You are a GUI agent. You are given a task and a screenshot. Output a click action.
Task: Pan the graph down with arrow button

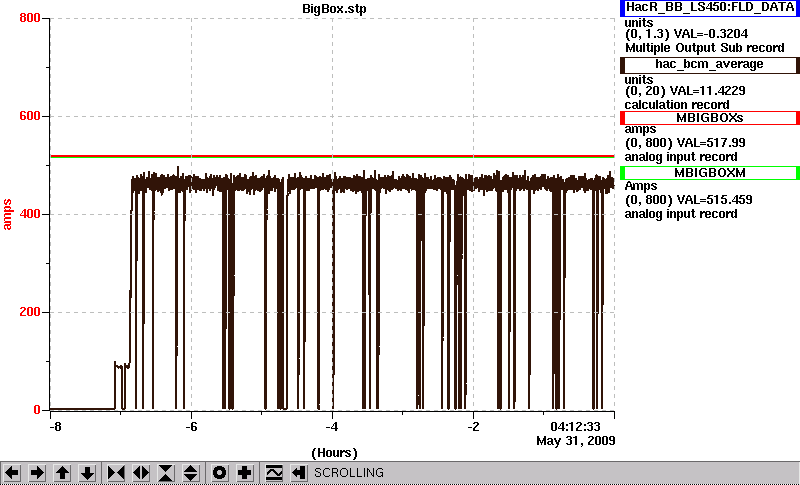[87, 473]
